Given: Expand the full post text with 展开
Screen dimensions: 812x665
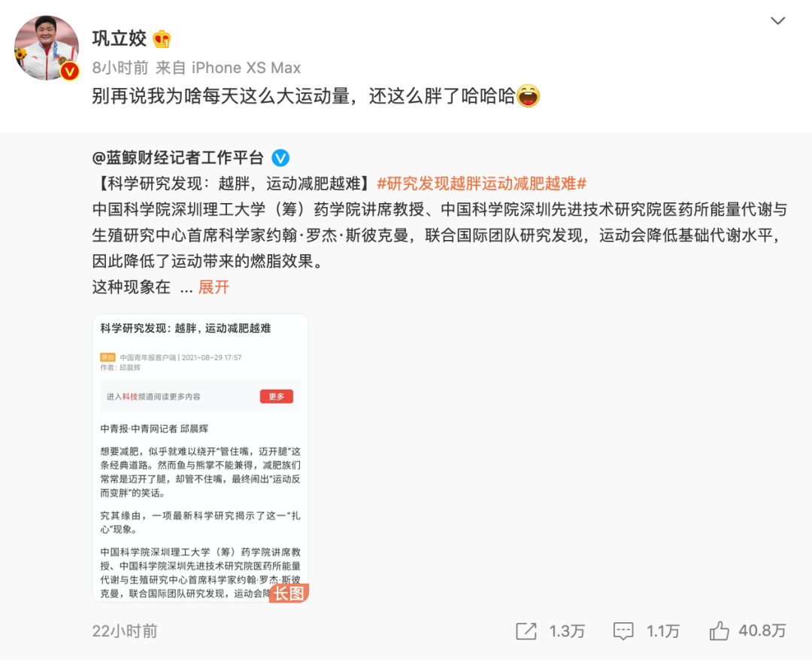Looking at the screenshot, I should (x=214, y=287).
